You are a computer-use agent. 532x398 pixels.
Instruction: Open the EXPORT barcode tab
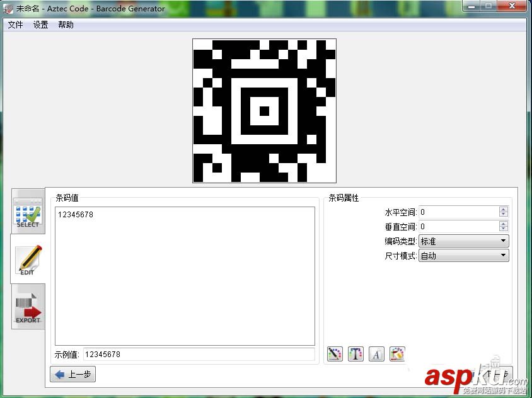tap(28, 307)
